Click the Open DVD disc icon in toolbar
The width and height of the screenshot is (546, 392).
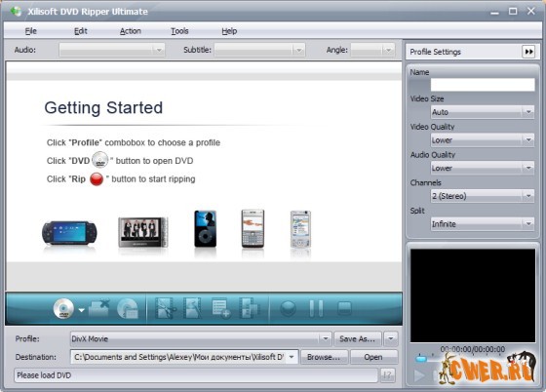(x=63, y=308)
